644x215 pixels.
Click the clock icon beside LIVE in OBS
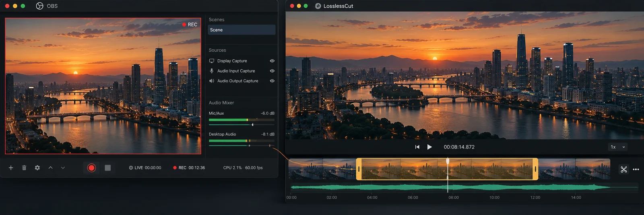[131, 168]
